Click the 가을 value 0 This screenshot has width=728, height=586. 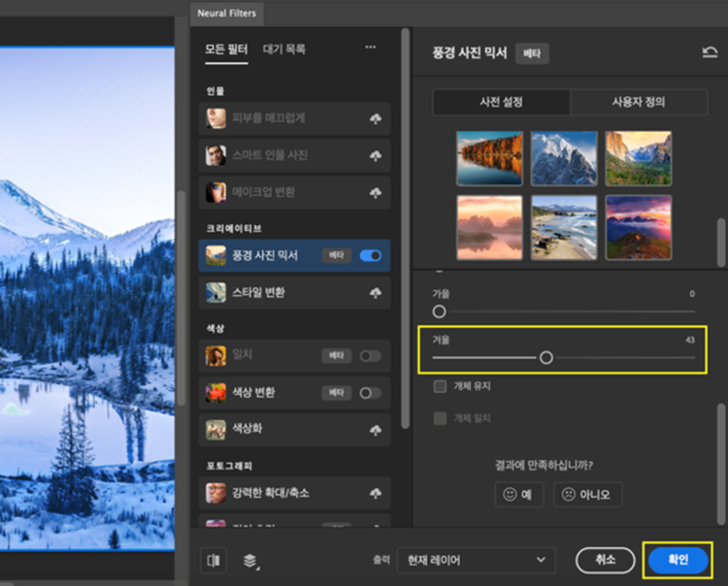point(692,294)
